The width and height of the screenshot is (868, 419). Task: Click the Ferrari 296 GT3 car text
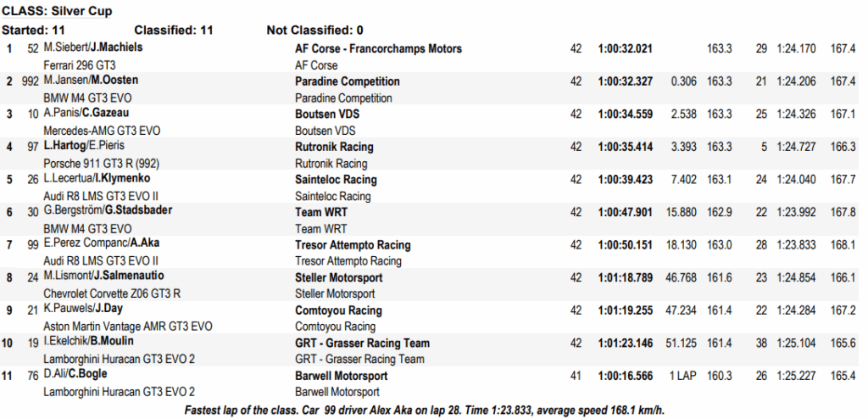click(x=79, y=64)
